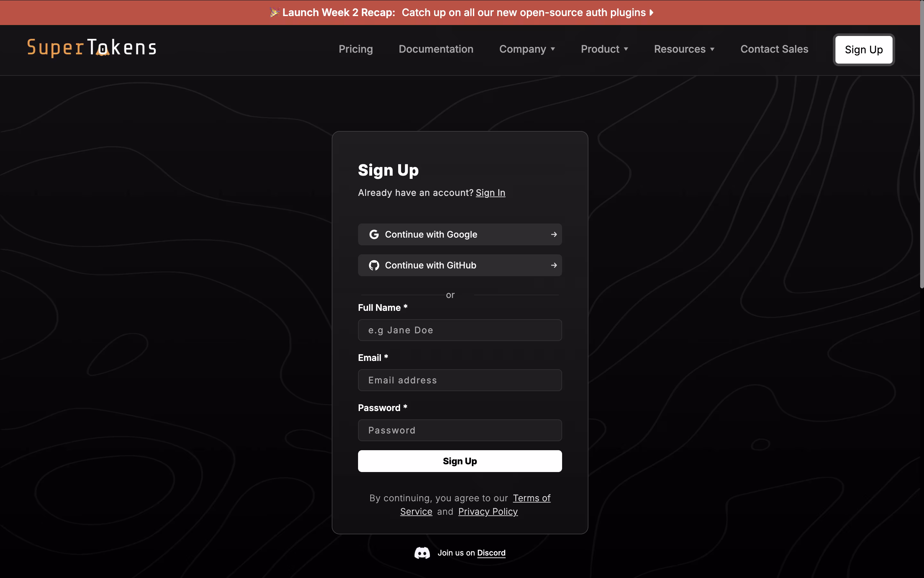Go to Documentation

click(436, 49)
